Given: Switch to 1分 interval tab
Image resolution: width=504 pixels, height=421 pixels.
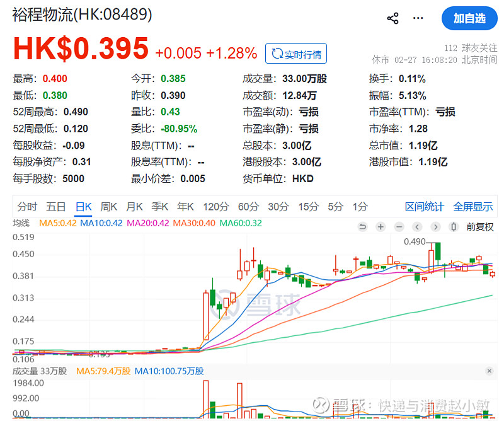Looking at the screenshot, I should coord(360,207).
